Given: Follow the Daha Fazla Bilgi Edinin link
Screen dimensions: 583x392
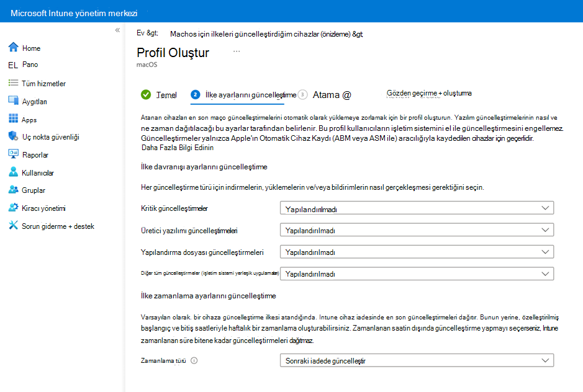Looking at the screenshot, I should coord(178,148).
